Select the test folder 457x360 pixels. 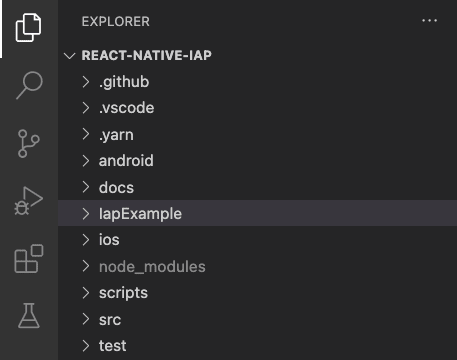point(257,345)
